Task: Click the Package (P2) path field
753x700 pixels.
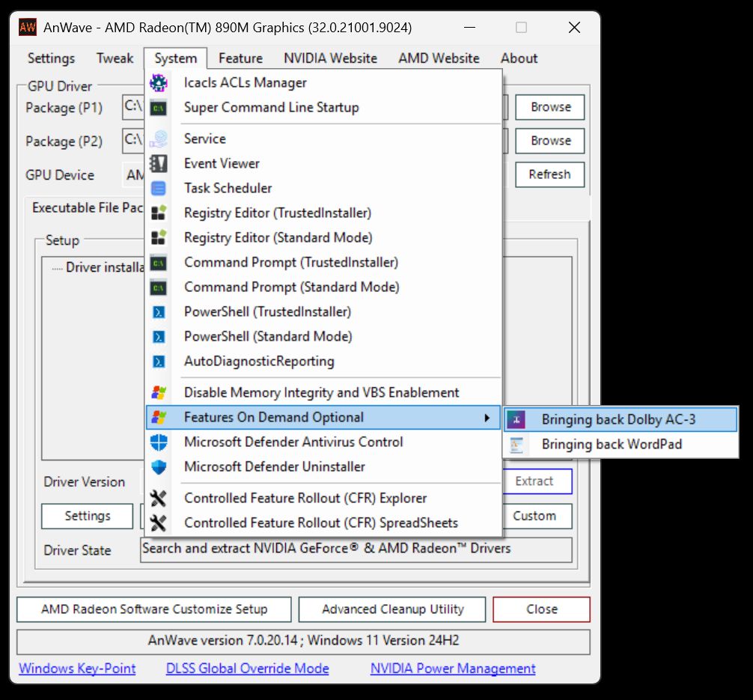Action: point(133,141)
